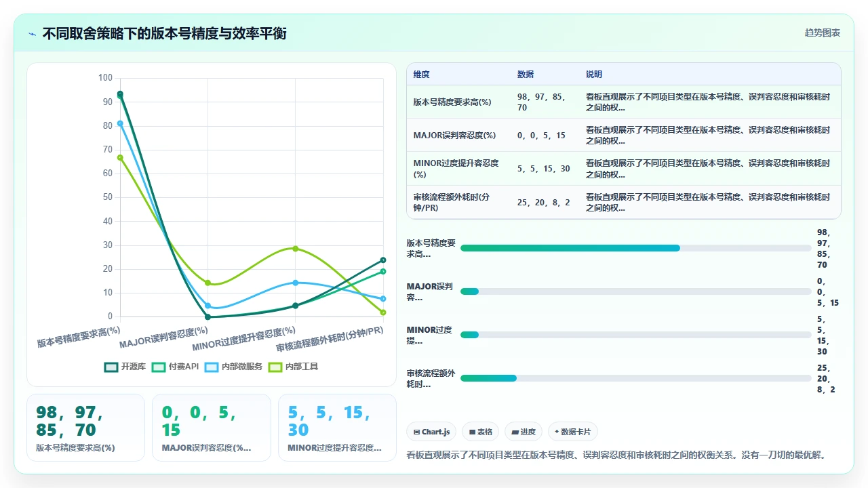Click the MINOR过度提 progress bar
The height and width of the screenshot is (488, 868).
[635, 335]
